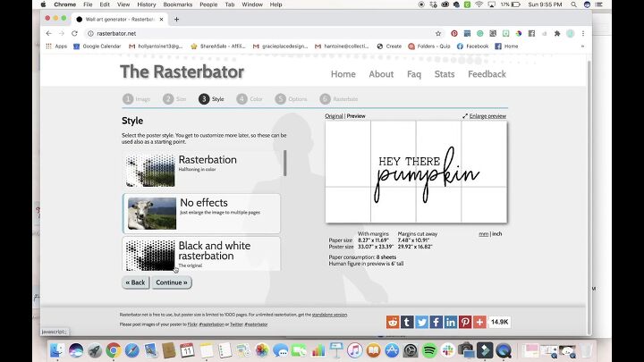
Task: Open the App Store in the Dock
Action: click(x=392, y=350)
